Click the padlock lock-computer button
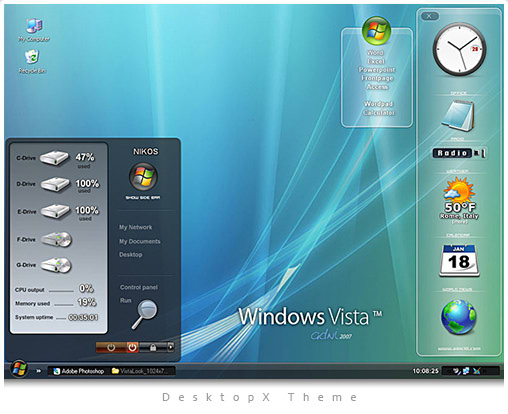Screen dimensions: 508x414 click(153, 347)
